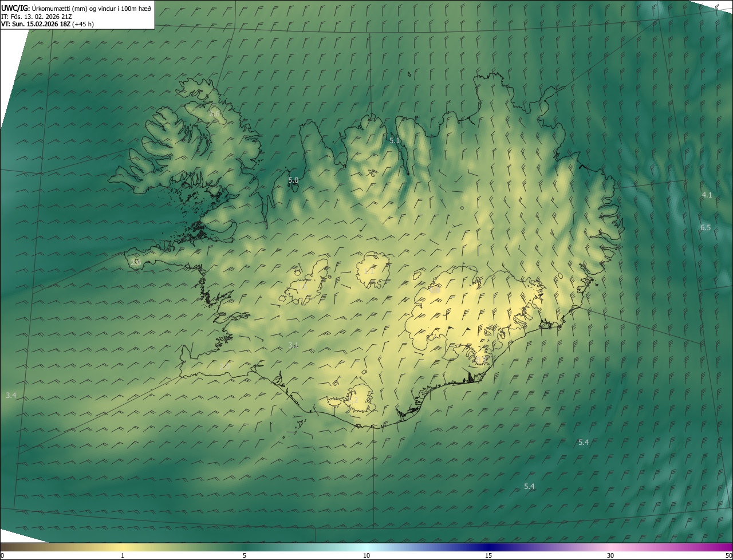Click the '3.4' value label on the map
Image resolution: width=733 pixels, height=560 pixels.
tap(11, 395)
